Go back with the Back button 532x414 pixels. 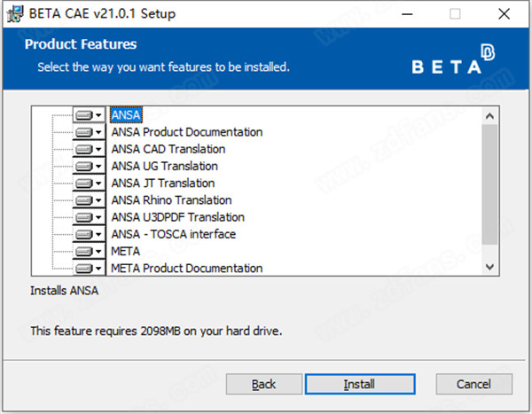[x=263, y=384]
